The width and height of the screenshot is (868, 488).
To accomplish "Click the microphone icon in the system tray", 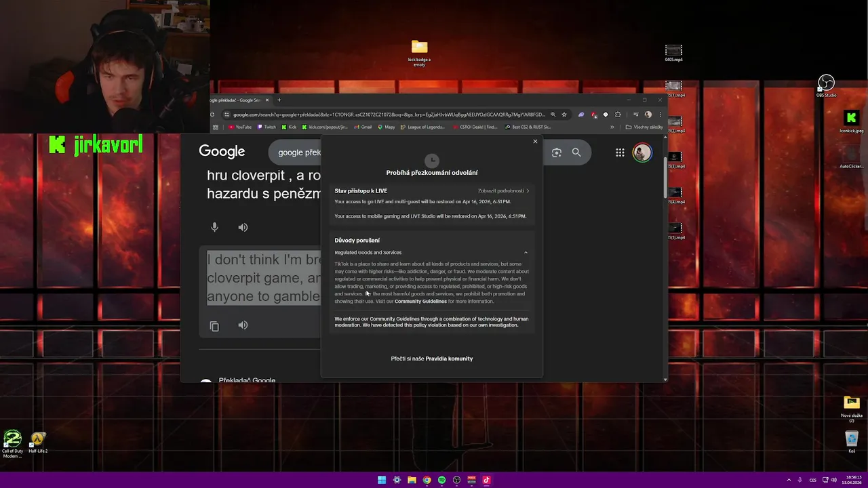I will click(x=800, y=480).
